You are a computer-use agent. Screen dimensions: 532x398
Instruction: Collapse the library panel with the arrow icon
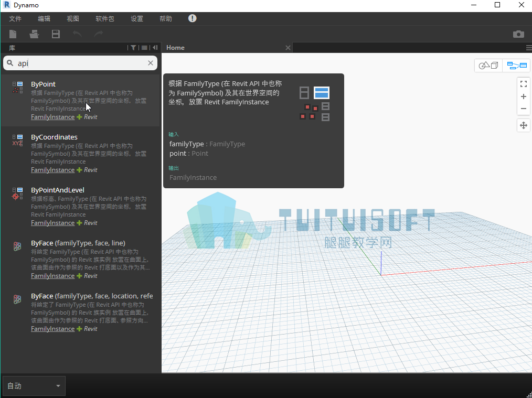pyautogui.click(x=155, y=48)
